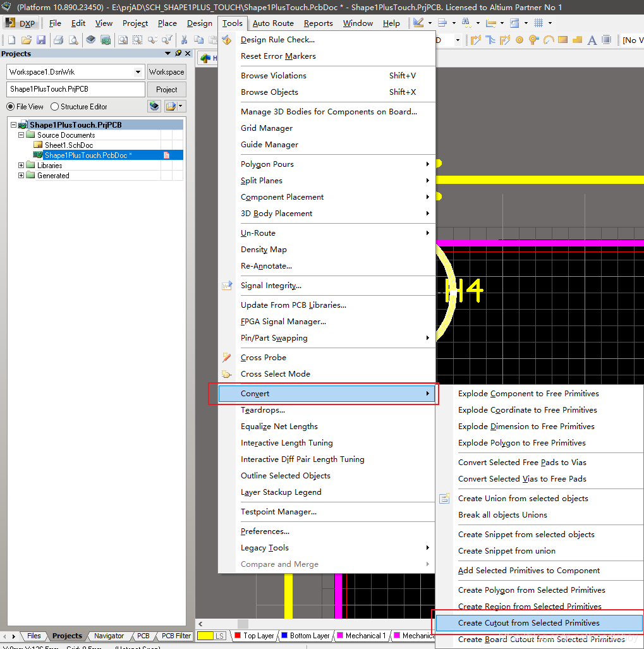644x649 pixels.
Task: Select the place text string tool
Action: click(592, 40)
